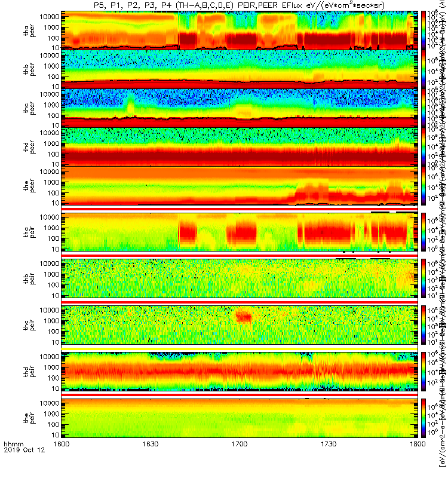Click the 10 energy tick of the peir

(55, 435)
